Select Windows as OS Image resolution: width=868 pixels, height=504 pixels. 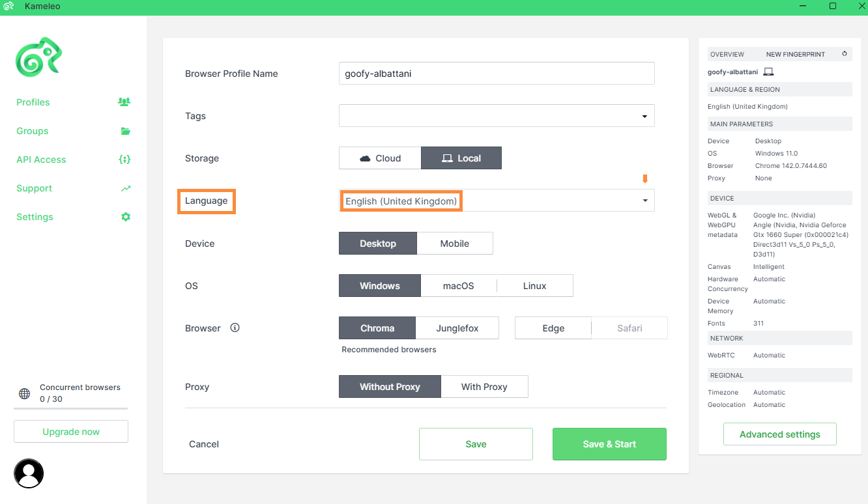pos(380,286)
